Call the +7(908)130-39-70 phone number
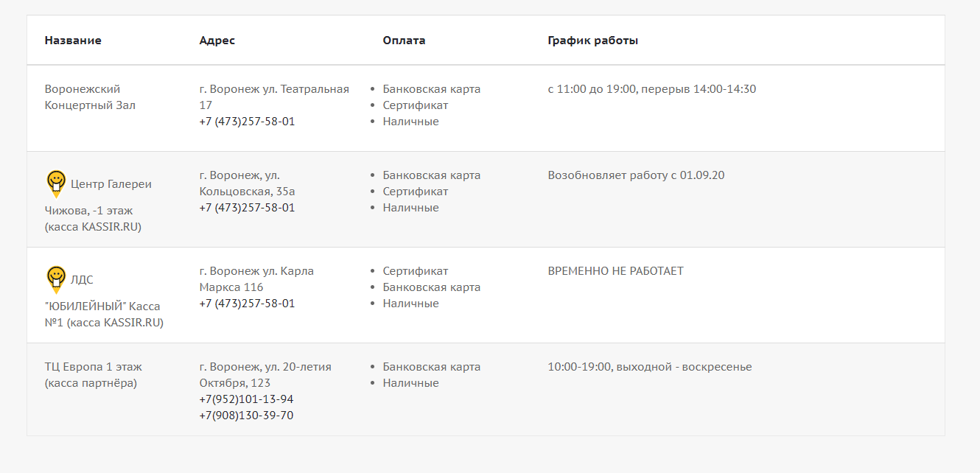The width and height of the screenshot is (980, 473). point(246,416)
